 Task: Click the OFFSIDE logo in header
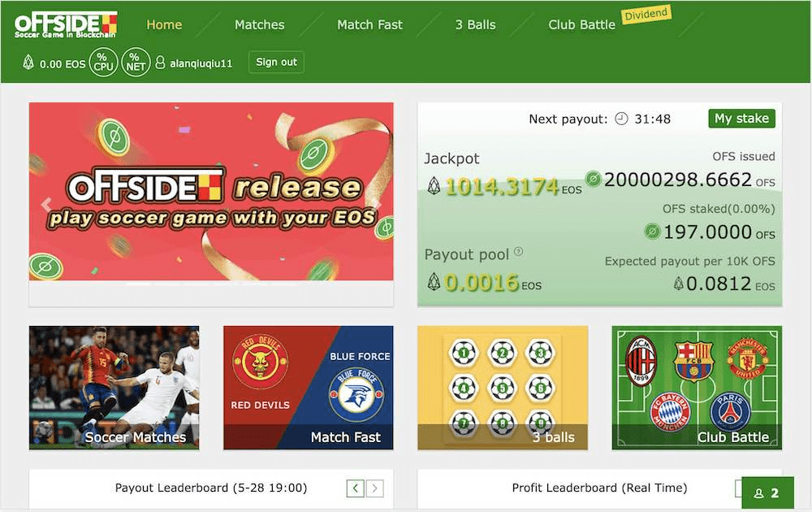(66, 24)
